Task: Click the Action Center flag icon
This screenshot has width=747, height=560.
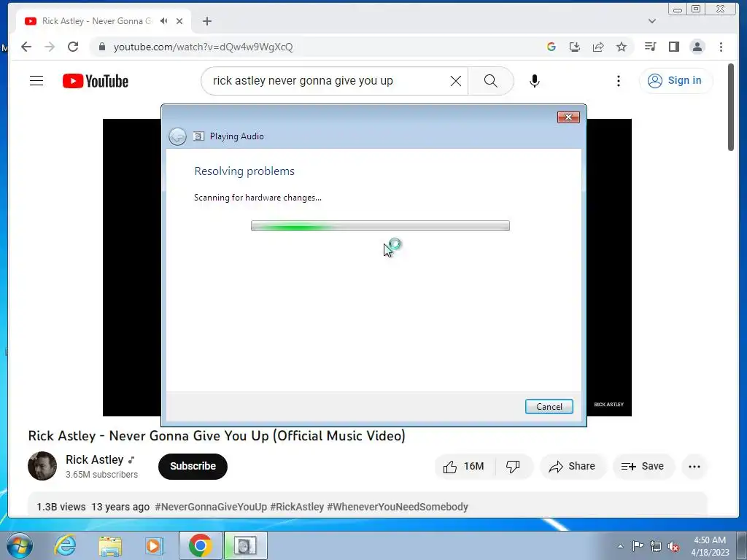Action: point(638,545)
